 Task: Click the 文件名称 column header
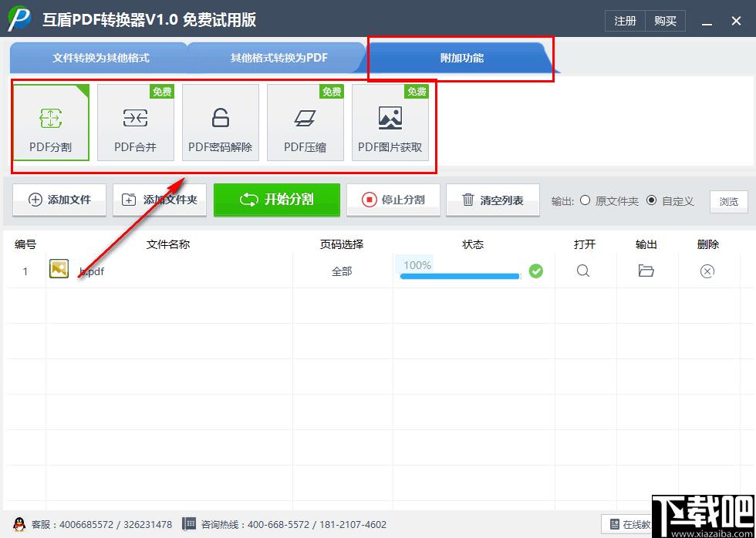pos(168,244)
